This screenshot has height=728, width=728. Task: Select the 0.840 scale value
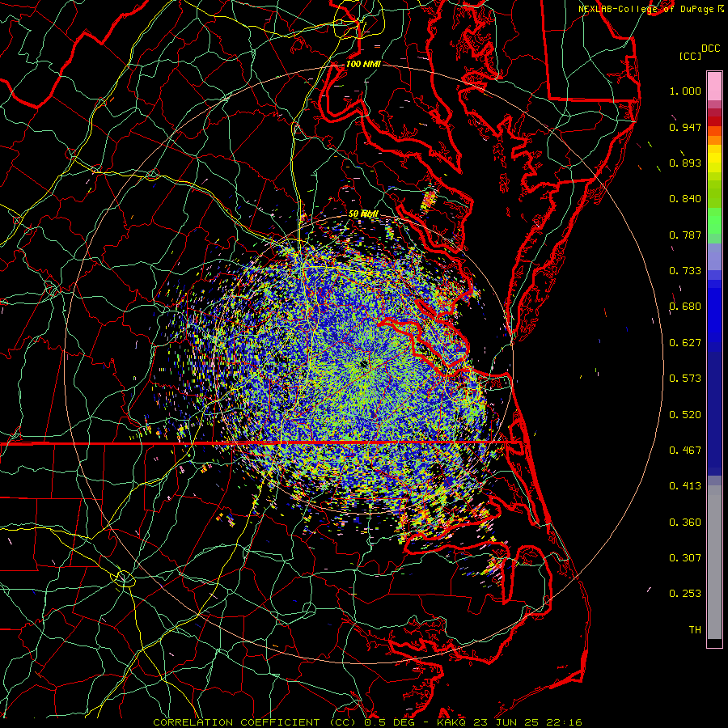(x=685, y=199)
